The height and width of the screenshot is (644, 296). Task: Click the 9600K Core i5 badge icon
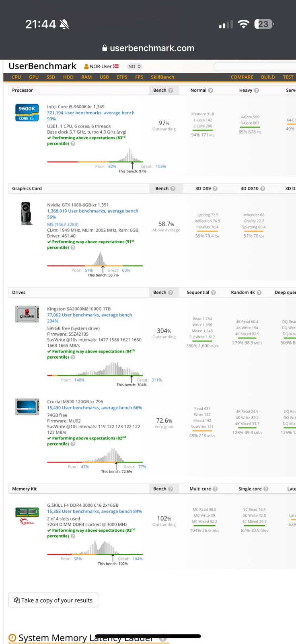pos(27,112)
